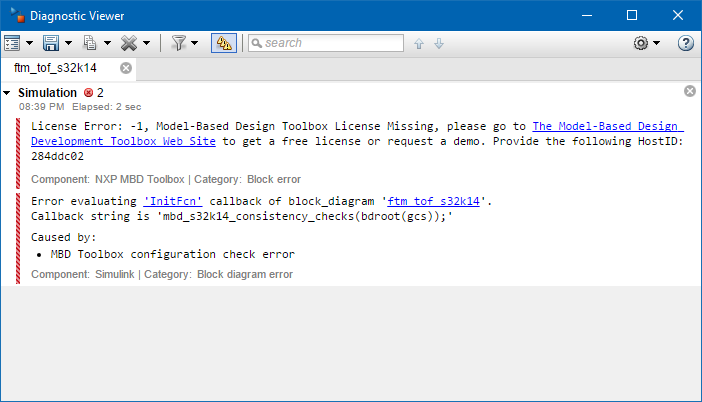Dismiss the Simulation diagnostics with X
This screenshot has height=402, width=702.
pyautogui.click(x=690, y=91)
